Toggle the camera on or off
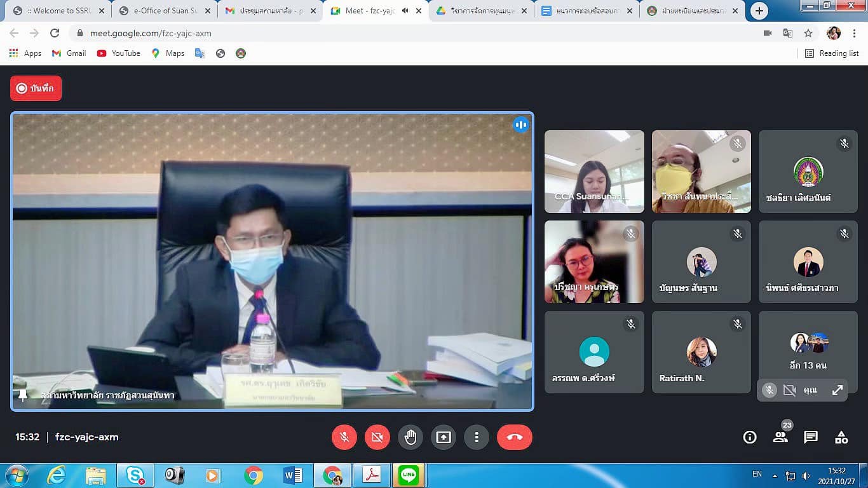The image size is (868, 488). coord(377,437)
